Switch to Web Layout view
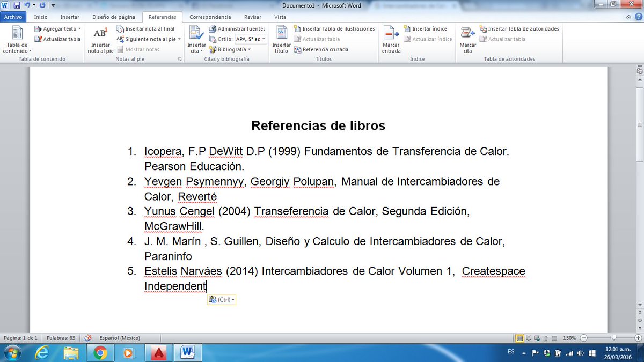The image size is (644, 362). (537, 338)
